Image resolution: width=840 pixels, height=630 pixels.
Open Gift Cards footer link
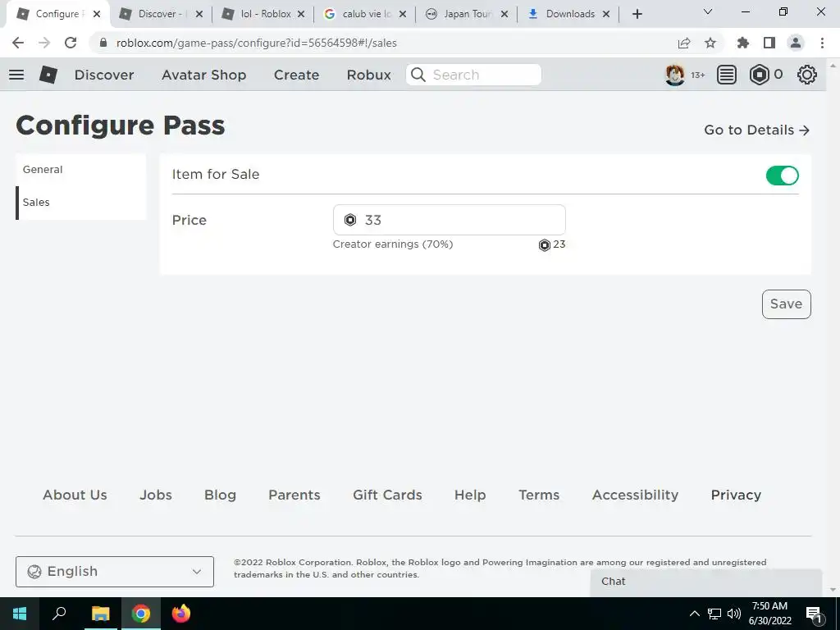387,495
